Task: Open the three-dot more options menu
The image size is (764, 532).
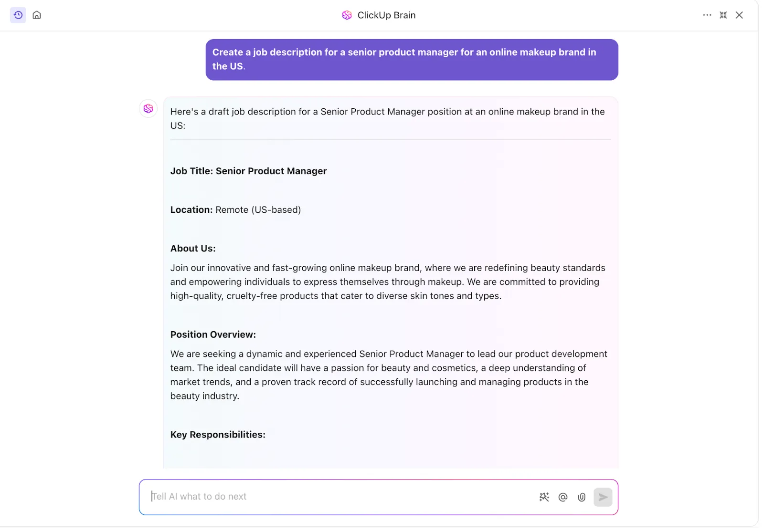Action: [x=707, y=15]
